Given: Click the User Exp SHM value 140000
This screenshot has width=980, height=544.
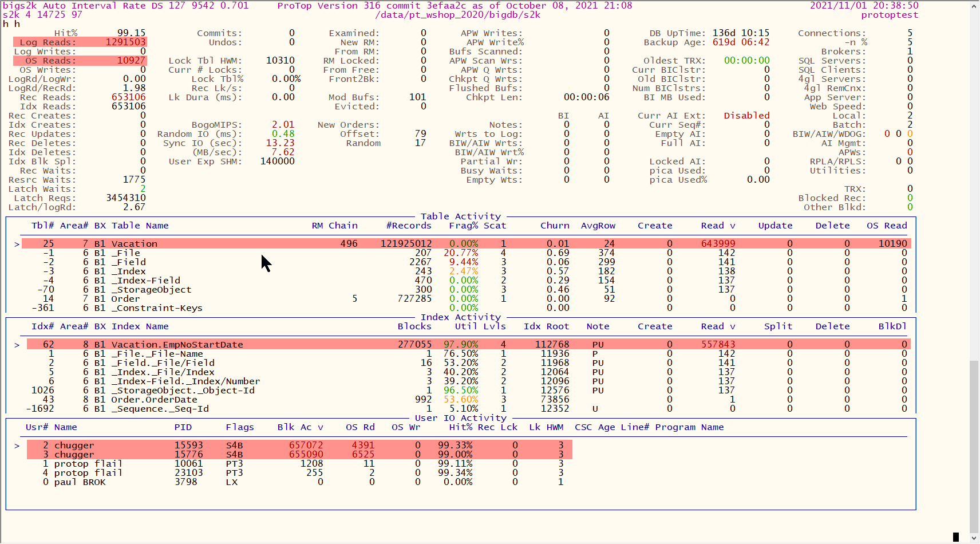Looking at the screenshot, I should click(x=278, y=161).
